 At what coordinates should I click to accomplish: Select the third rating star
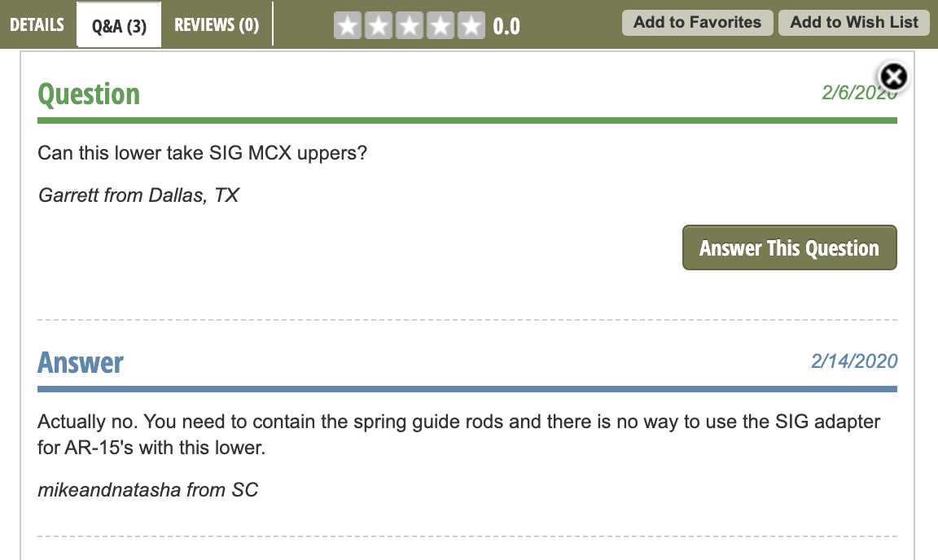(x=410, y=26)
